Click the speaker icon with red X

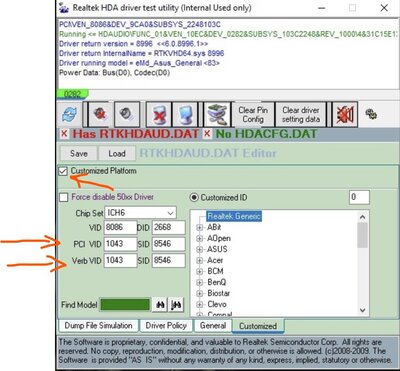point(99,115)
